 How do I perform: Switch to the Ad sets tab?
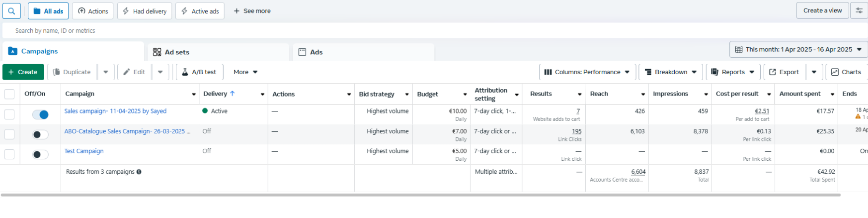pyautogui.click(x=177, y=52)
